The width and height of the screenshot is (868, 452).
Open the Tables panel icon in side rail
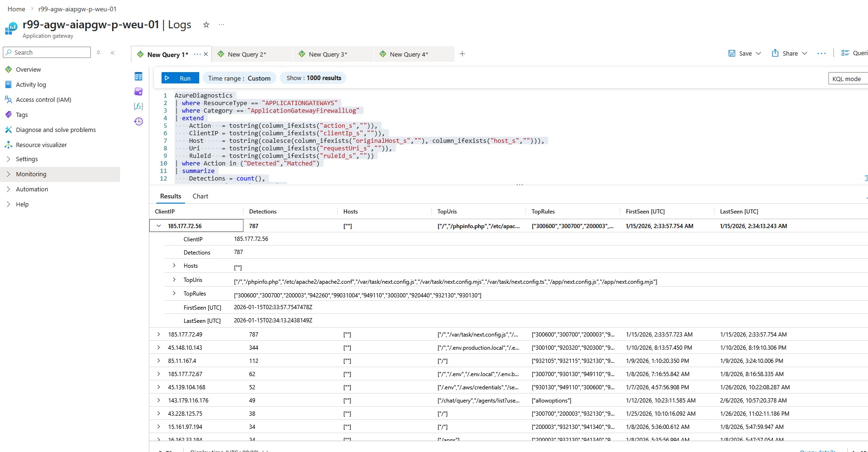[x=138, y=76]
